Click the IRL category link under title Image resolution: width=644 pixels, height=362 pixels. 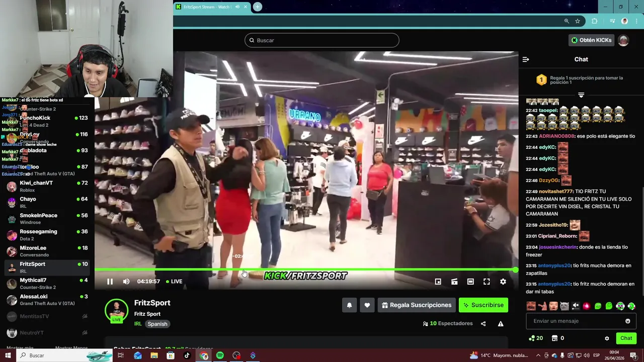[138, 324]
